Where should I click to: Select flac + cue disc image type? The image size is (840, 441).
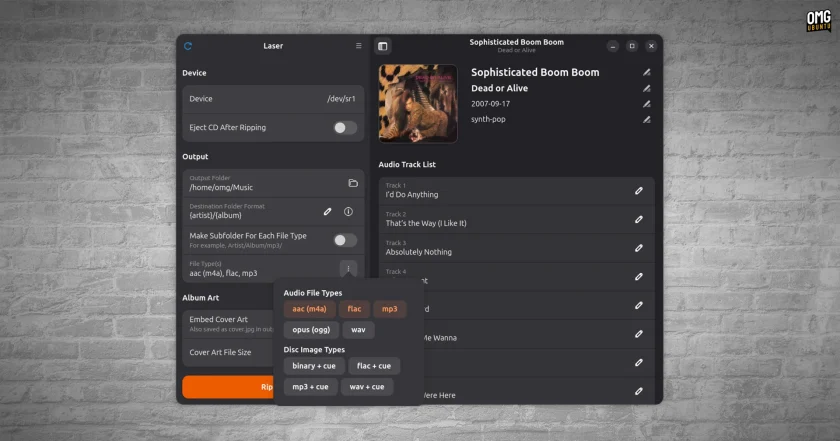coord(374,366)
